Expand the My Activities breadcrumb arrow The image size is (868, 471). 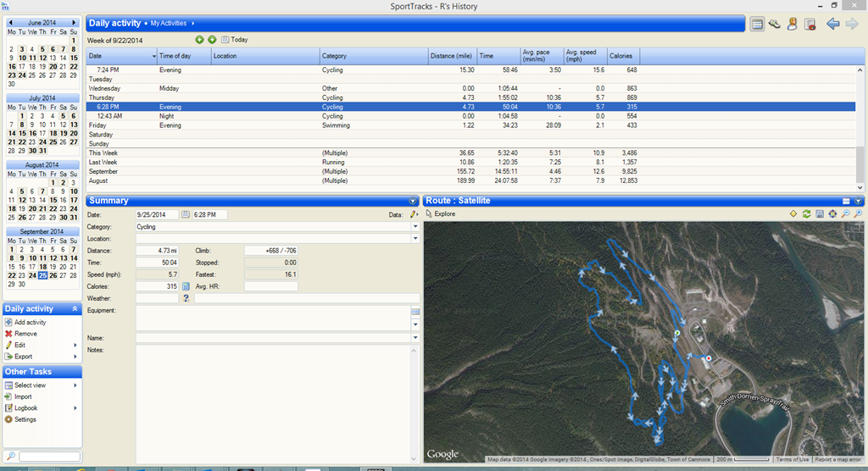click(x=192, y=23)
